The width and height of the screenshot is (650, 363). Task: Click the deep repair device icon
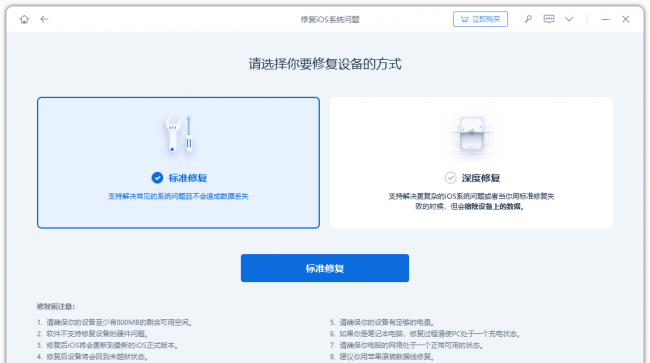pyautogui.click(x=472, y=133)
